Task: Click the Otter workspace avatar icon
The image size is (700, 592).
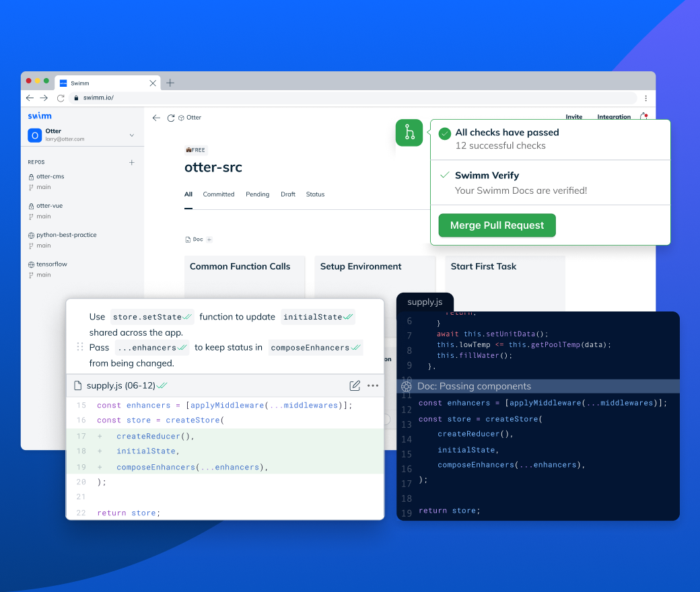Action: [x=35, y=135]
